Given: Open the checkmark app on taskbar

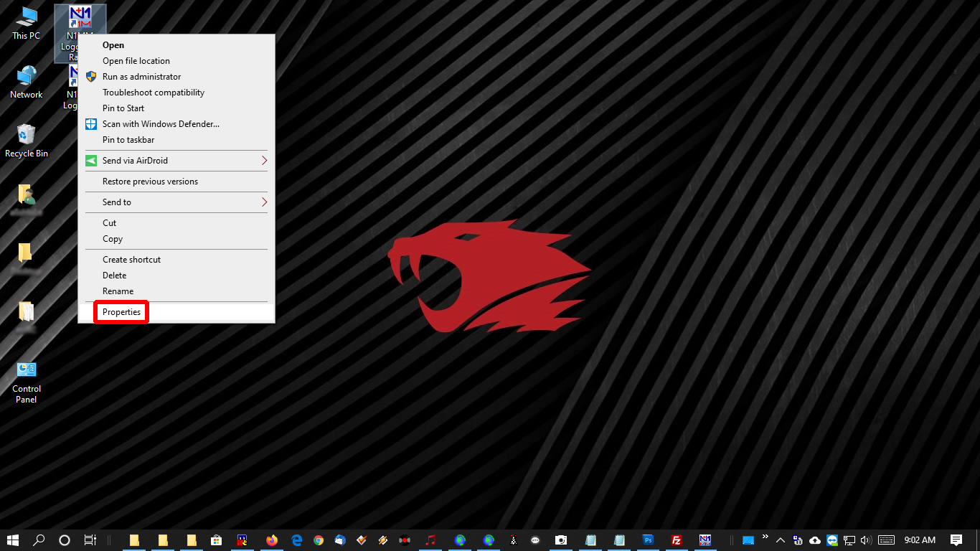Looking at the screenshot, I should (362, 540).
